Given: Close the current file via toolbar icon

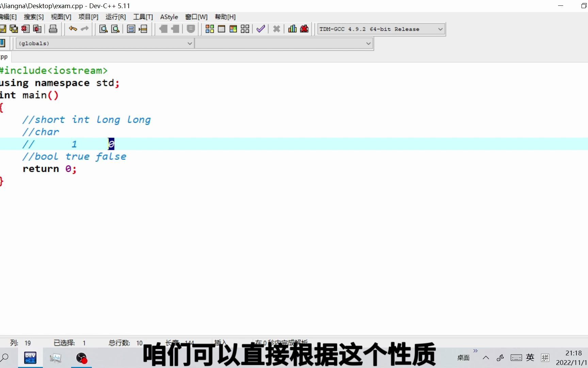Looking at the screenshot, I should pos(25,29).
